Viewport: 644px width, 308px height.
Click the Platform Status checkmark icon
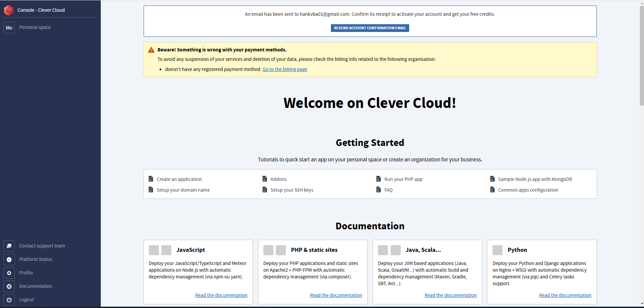(x=9, y=259)
